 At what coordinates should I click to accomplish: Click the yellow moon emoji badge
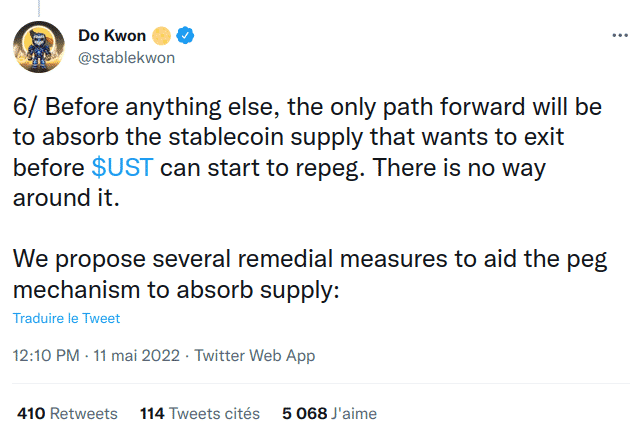pos(161,36)
